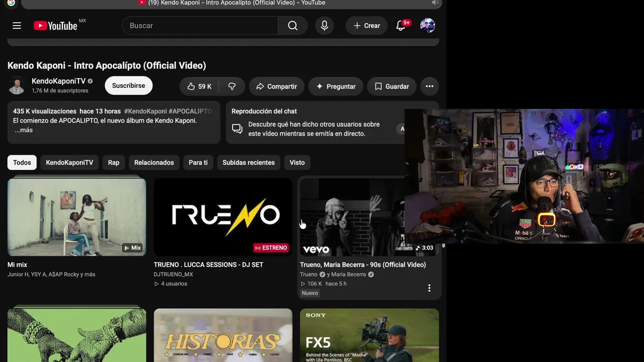Click the 1,76 M de suscriptores text
The height and width of the screenshot is (362, 644).
[60, 91]
